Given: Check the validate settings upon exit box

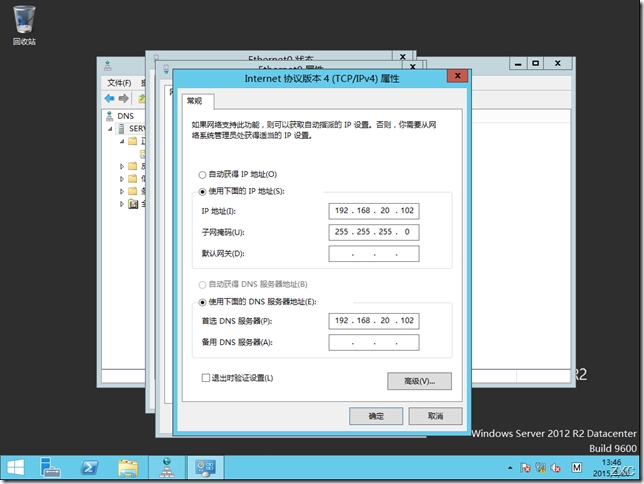Looking at the screenshot, I should coord(206,378).
